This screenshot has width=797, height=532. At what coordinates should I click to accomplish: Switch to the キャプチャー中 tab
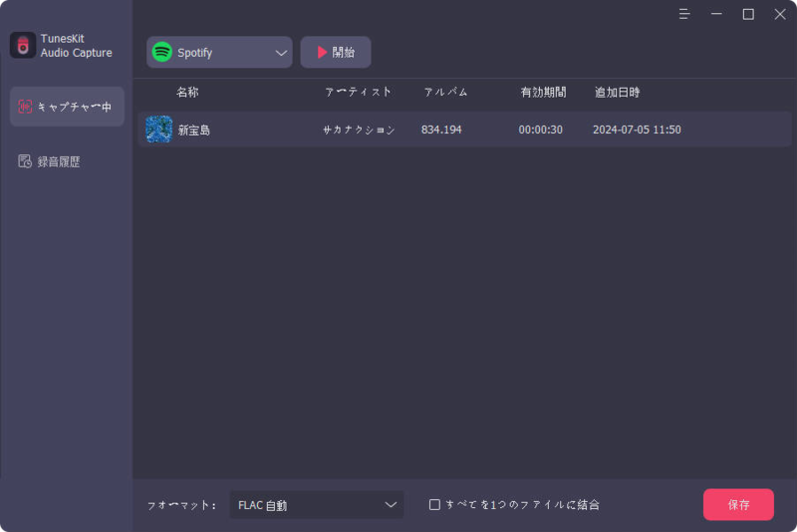tap(67, 107)
